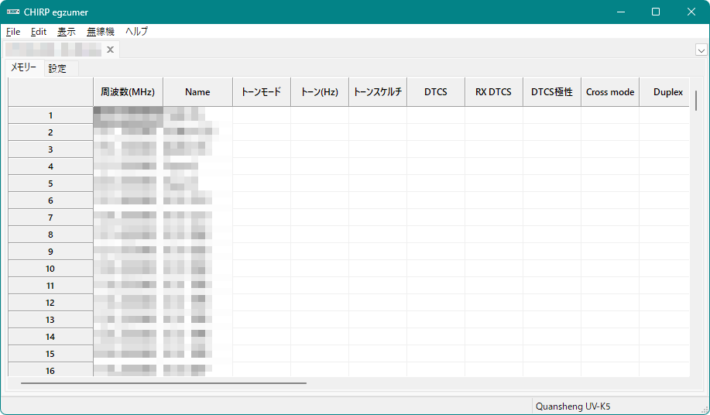Select the トーンモード column header

(262, 92)
